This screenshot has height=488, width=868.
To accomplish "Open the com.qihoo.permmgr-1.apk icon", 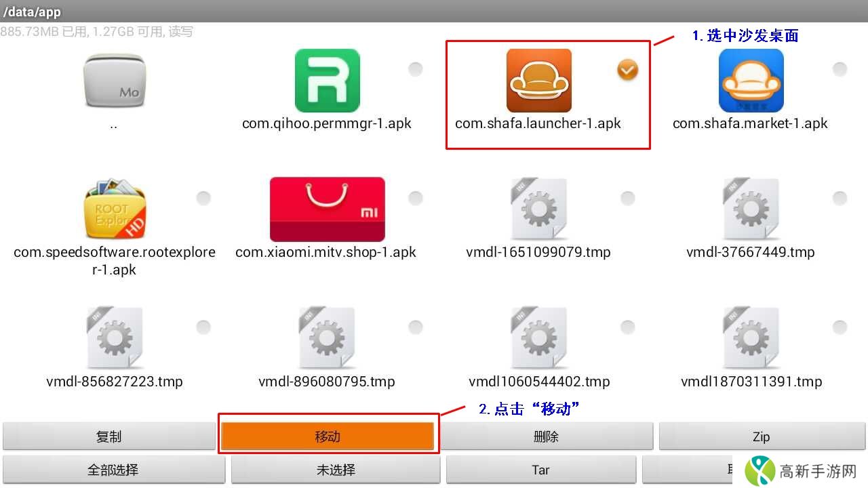I will [x=327, y=81].
